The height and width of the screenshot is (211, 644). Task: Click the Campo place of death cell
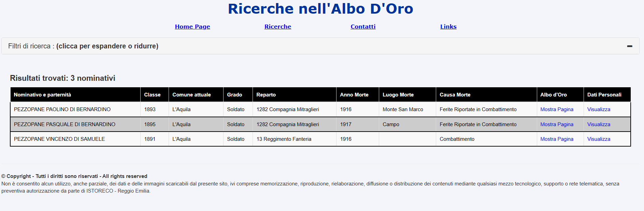pyautogui.click(x=407, y=124)
